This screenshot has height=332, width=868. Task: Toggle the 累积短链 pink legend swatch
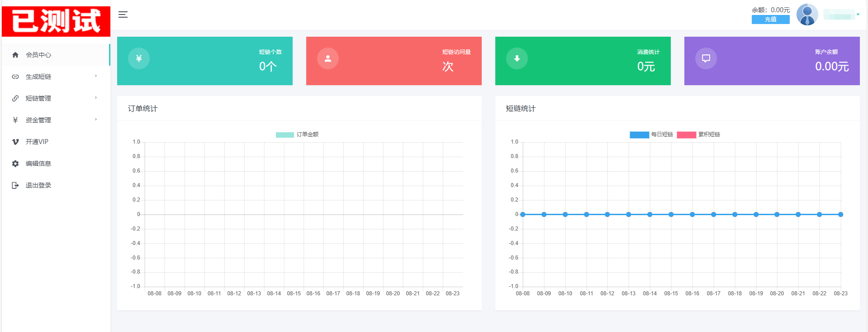(x=686, y=135)
